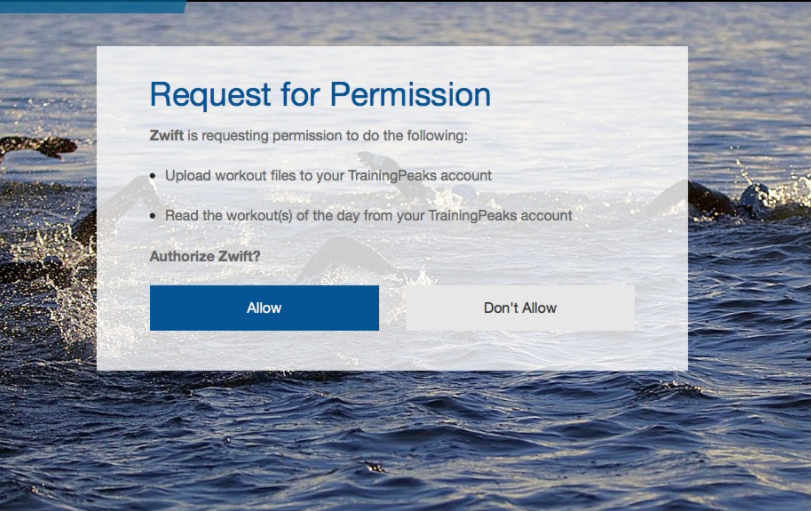
Task: Click the word TrainingPeaks in the read line
Action: click(472, 216)
